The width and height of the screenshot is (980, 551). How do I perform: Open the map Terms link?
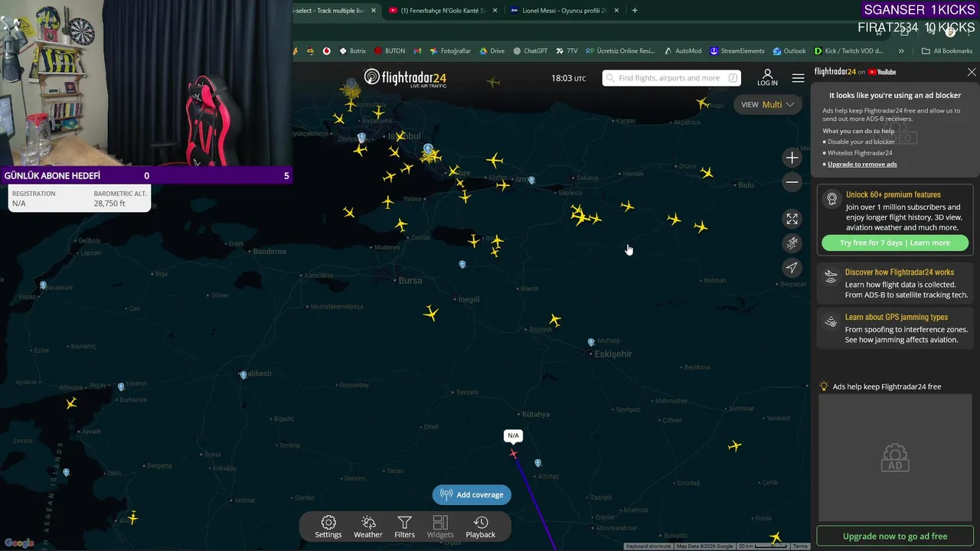click(x=800, y=546)
